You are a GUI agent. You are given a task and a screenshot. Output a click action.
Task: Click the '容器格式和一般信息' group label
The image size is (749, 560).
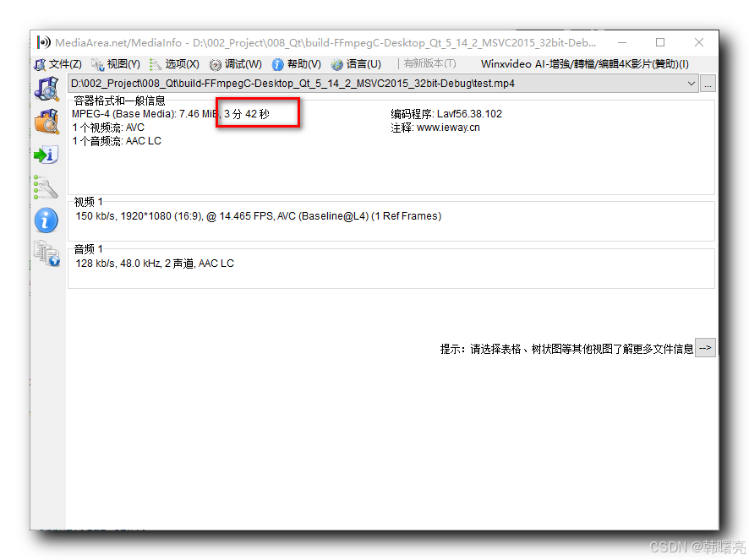119,101
